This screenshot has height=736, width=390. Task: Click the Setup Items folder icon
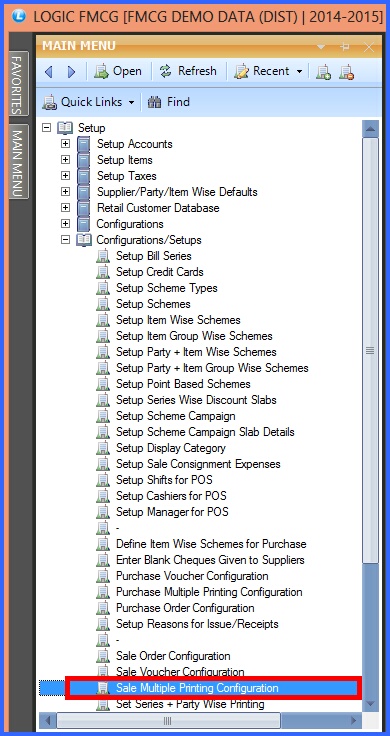tap(84, 160)
